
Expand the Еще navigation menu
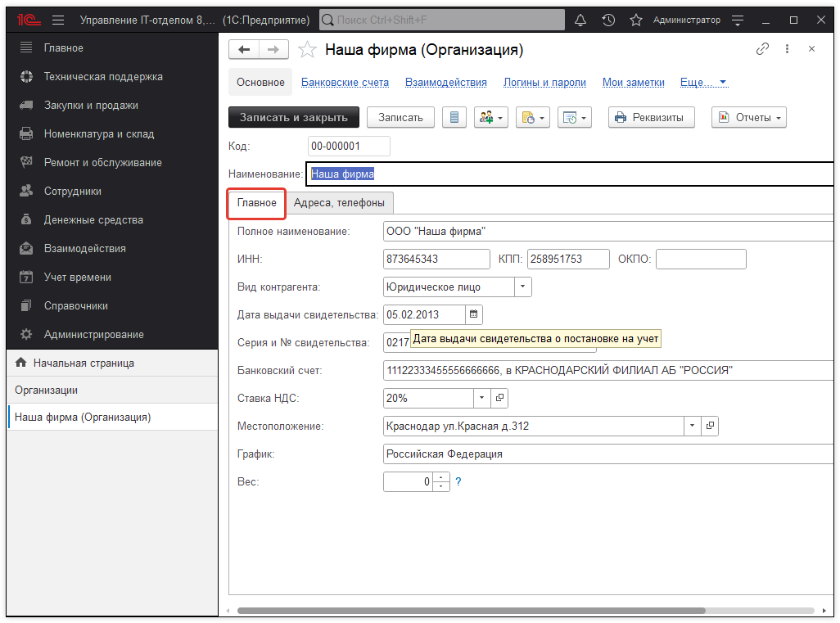coord(703,83)
